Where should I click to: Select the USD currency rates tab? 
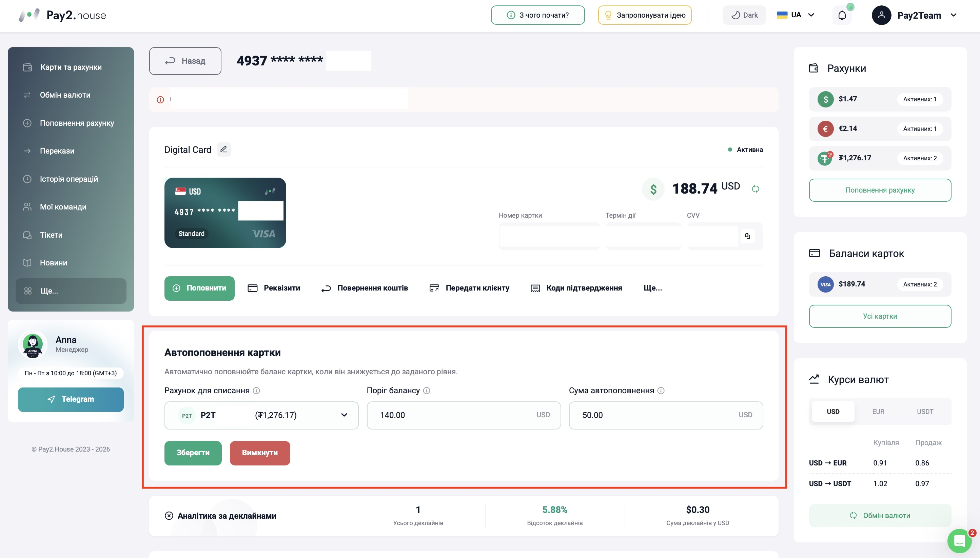[x=833, y=412]
